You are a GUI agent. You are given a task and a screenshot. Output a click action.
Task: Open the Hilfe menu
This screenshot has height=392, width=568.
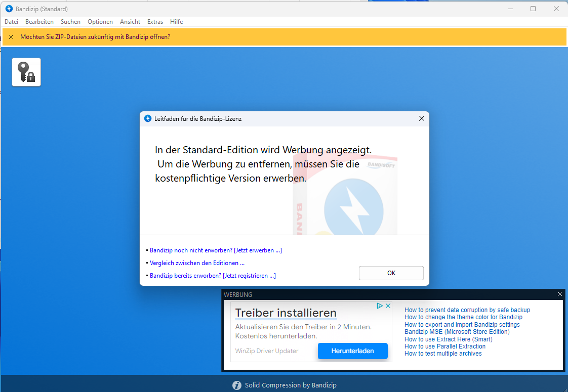pos(176,22)
